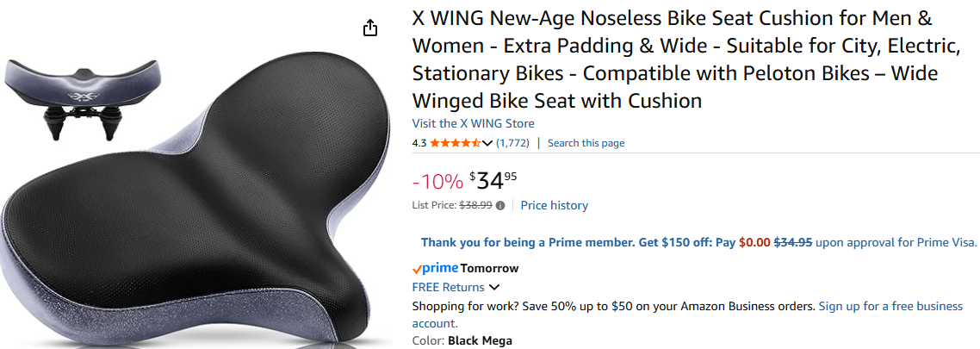The width and height of the screenshot is (980, 349).
Task: Click the $34.95 current price
Action: pyautogui.click(x=493, y=180)
